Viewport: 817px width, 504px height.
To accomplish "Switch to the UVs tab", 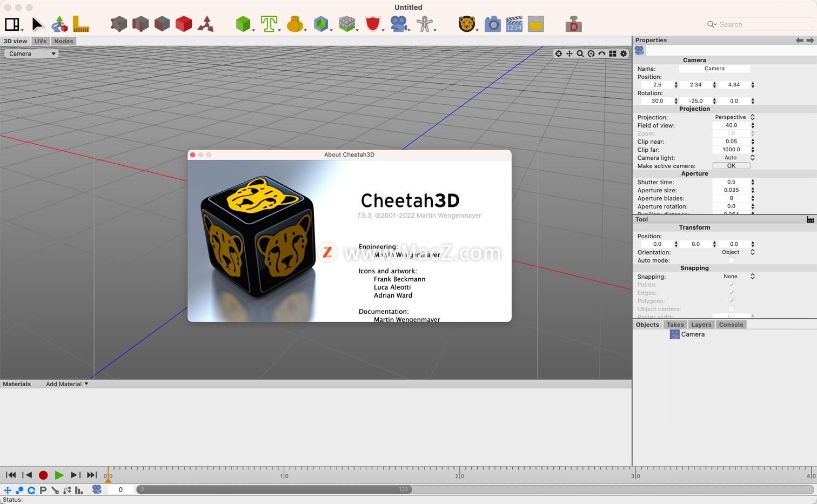I will click(41, 41).
